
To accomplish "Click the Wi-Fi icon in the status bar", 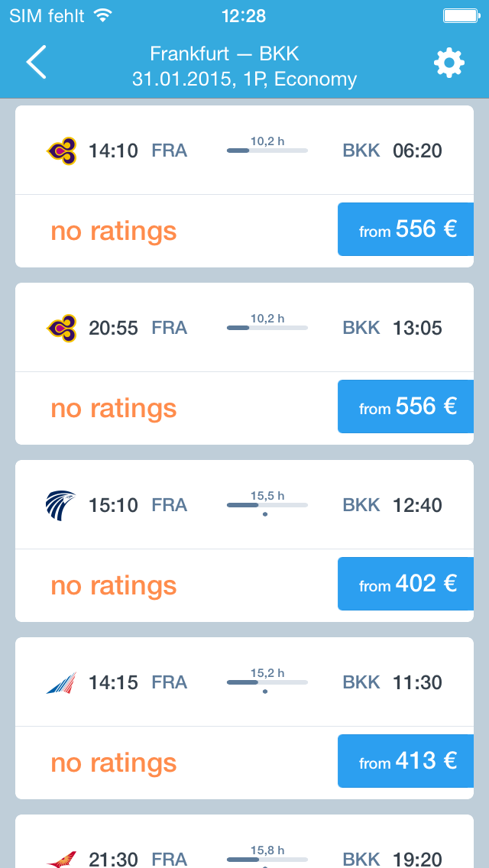I will (x=102, y=14).
